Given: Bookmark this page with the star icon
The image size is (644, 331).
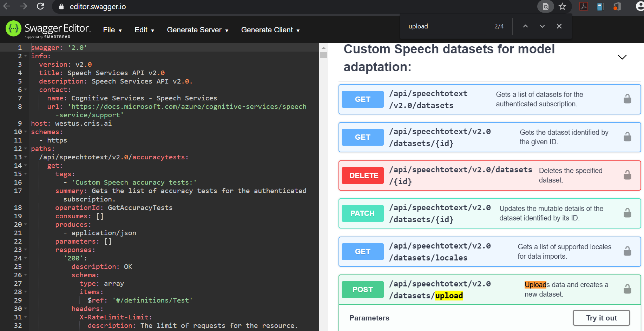Looking at the screenshot, I should [x=563, y=6].
